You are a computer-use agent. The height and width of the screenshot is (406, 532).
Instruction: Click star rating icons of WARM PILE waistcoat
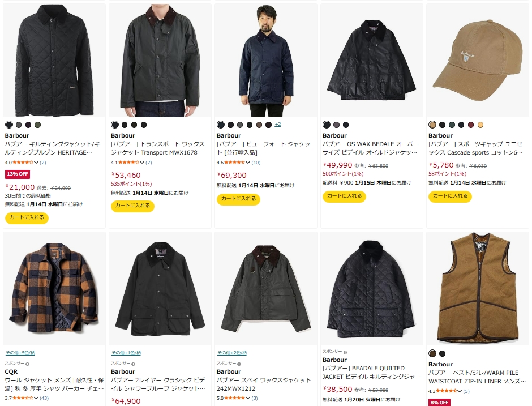pos(447,391)
